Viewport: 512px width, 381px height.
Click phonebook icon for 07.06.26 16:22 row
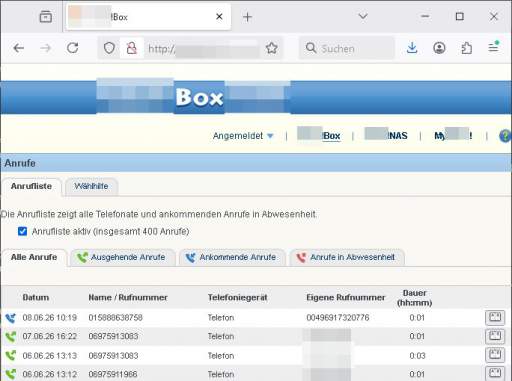point(495,336)
